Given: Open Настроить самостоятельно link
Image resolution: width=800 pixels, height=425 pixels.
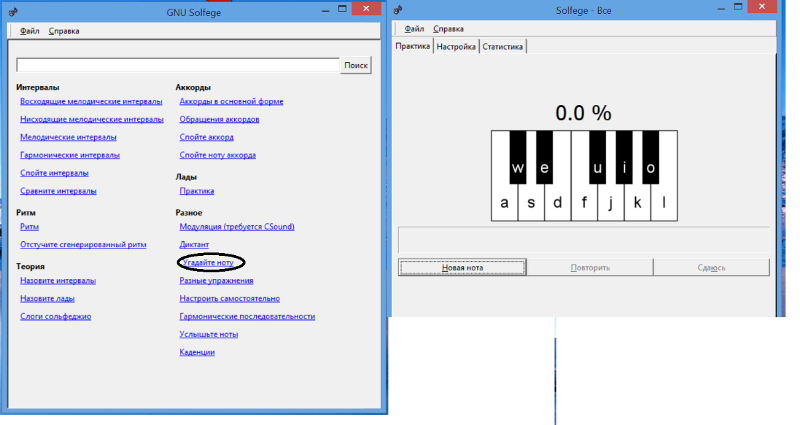Looking at the screenshot, I should pos(230,298).
